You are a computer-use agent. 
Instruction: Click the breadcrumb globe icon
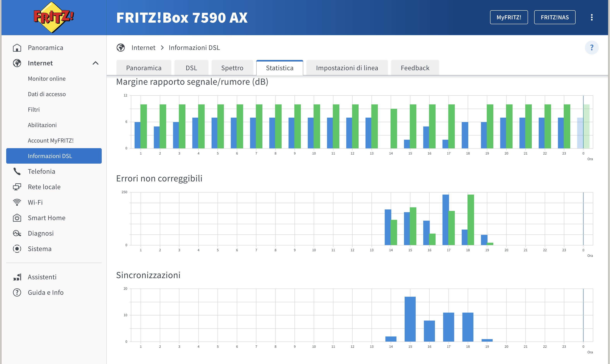pos(120,48)
